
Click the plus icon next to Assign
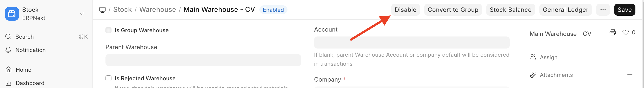(x=629, y=57)
